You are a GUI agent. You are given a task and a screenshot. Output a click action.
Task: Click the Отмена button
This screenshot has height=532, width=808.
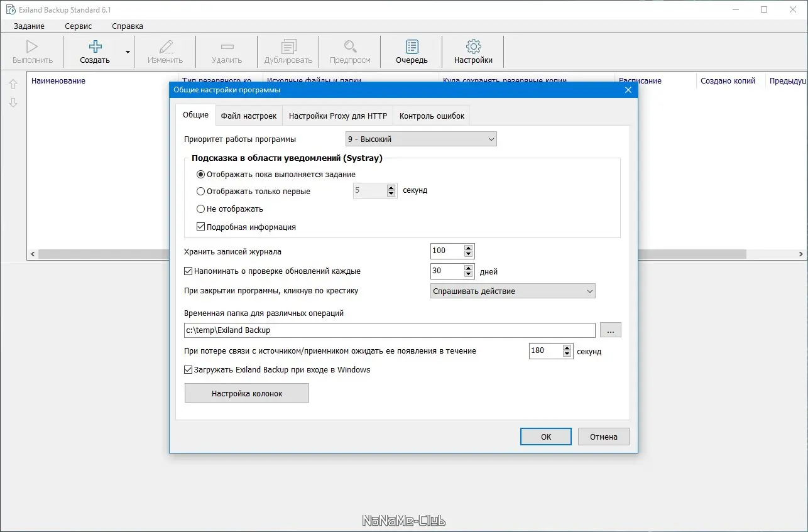604,437
